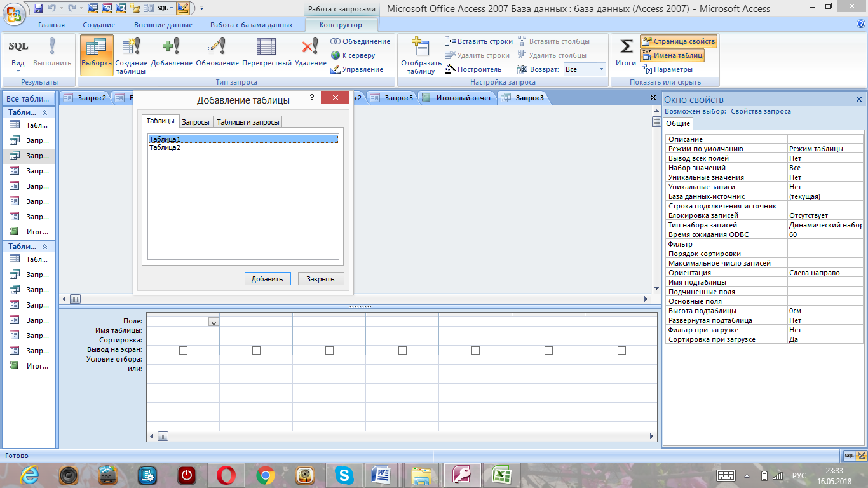Viewport: 868px width, 488px height.
Task: Open the Возврат 'Все' dropdown
Action: pos(601,69)
